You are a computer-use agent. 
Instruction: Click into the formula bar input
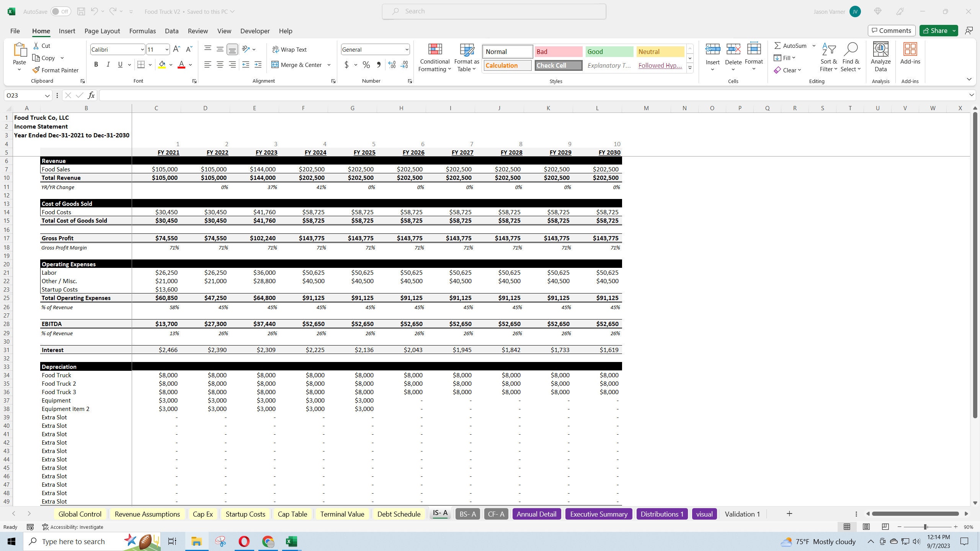[534, 95]
